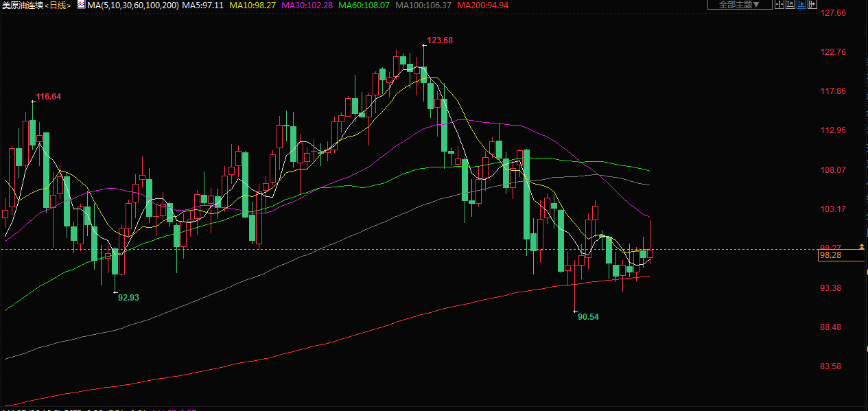Image resolution: width=868 pixels, height=411 pixels.
Task: Select the red MA200:94.94 legend label
Action: point(483,5)
